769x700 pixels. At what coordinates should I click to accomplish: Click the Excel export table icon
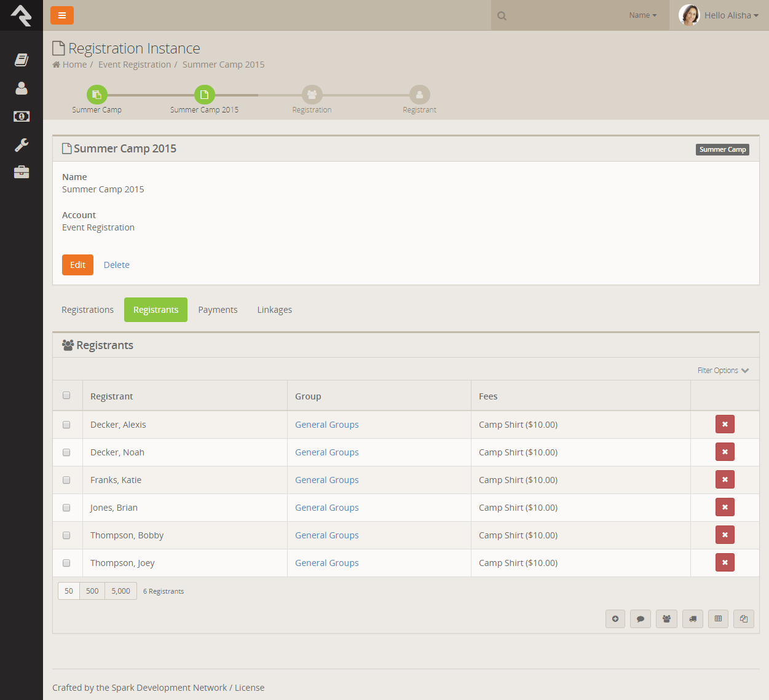point(718,619)
